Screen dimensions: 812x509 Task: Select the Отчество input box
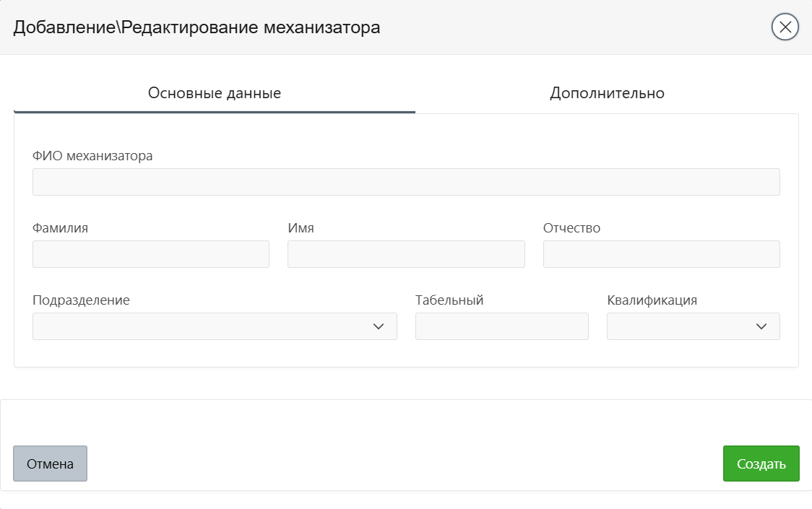pyautogui.click(x=661, y=254)
